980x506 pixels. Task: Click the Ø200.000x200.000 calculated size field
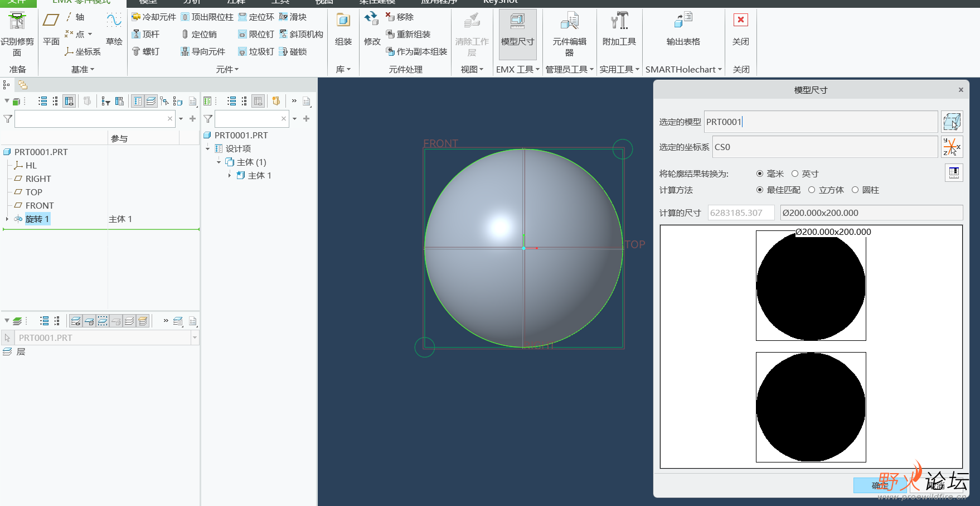pyautogui.click(x=871, y=213)
